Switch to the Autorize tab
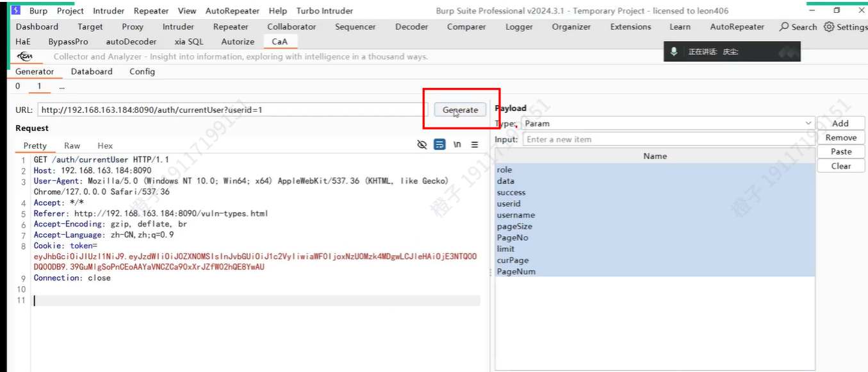The image size is (868, 372). coord(238,42)
